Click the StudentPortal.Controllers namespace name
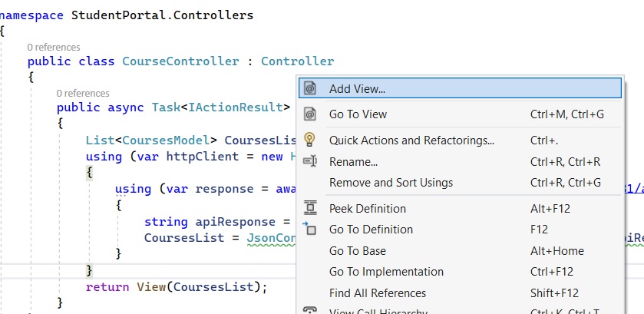This screenshot has height=314, width=644. coord(162,15)
